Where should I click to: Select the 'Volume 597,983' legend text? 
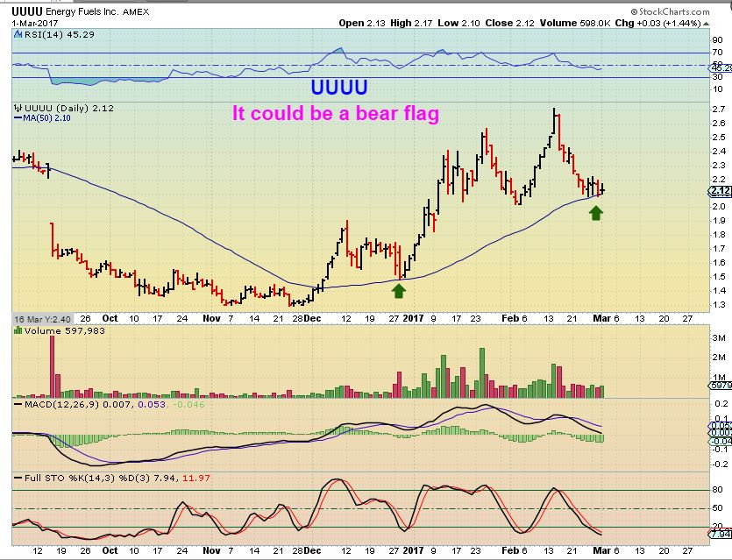64,330
